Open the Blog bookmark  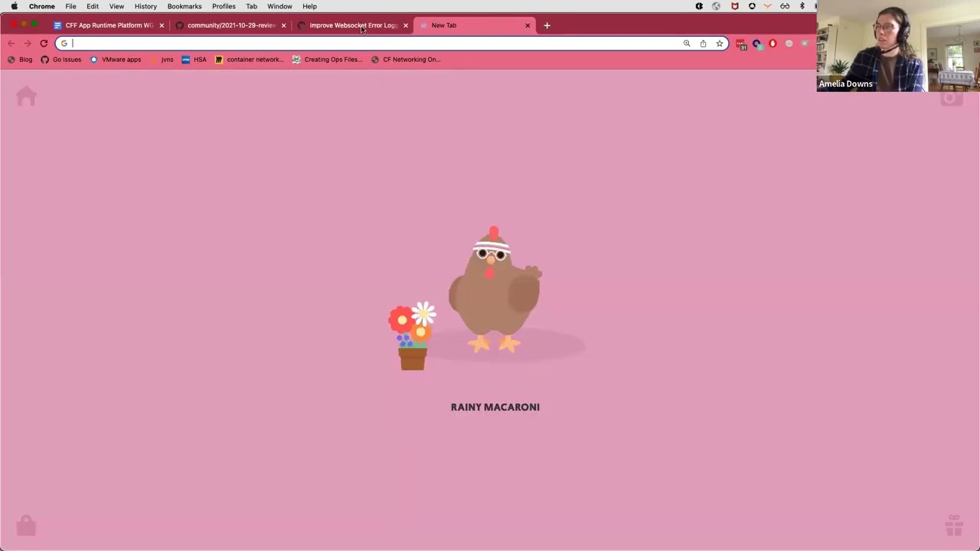20,60
